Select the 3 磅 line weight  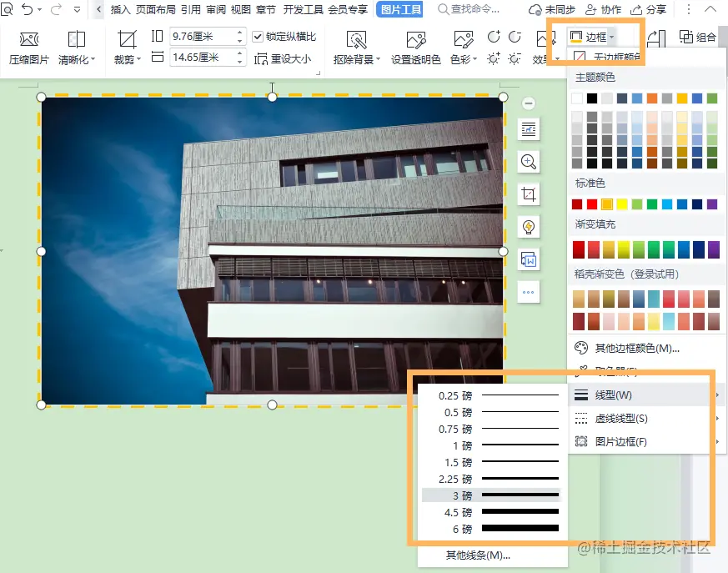click(x=492, y=495)
